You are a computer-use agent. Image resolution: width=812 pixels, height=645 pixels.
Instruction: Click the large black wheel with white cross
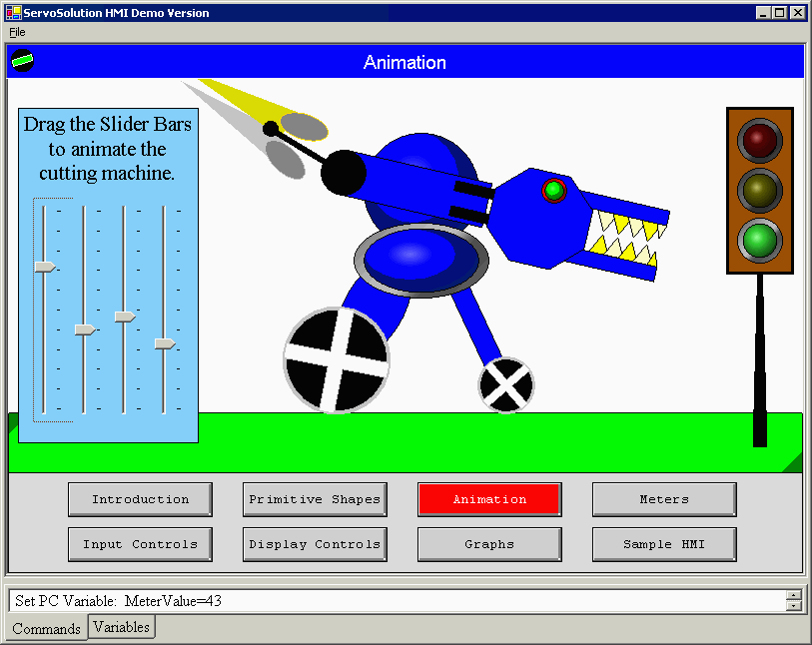click(336, 360)
